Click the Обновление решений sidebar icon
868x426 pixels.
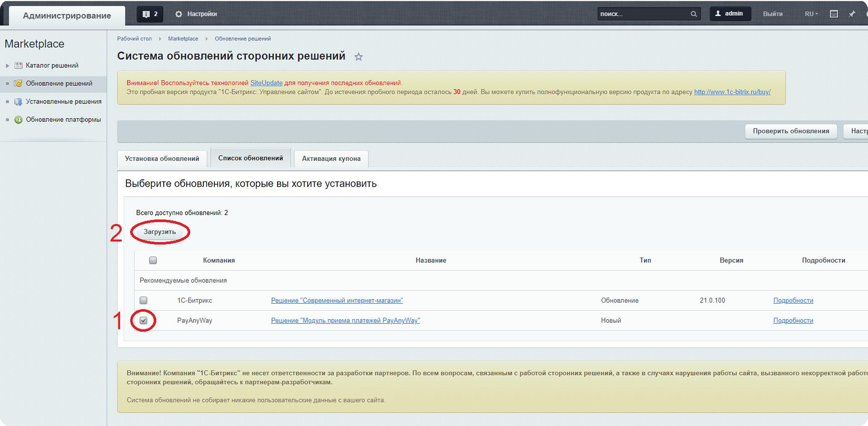[x=18, y=83]
